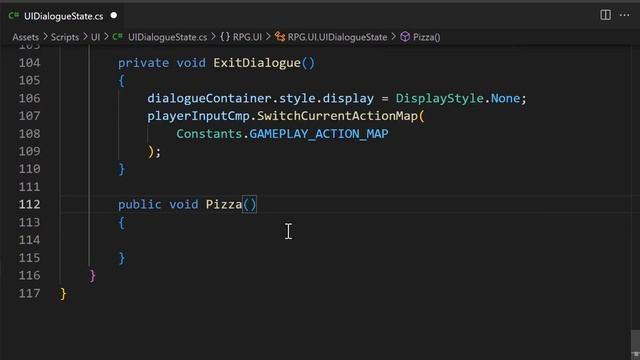Open the UI breadcrumb folder
This screenshot has height=360, width=640.
tap(95, 37)
